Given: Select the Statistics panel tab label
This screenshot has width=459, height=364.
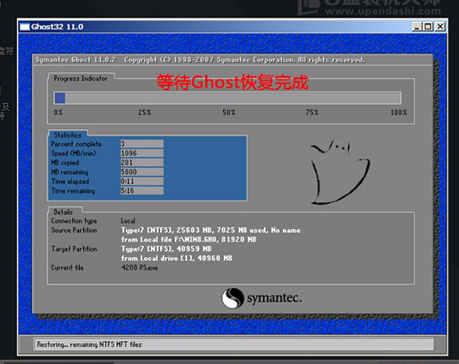Looking at the screenshot, I should [x=68, y=135].
